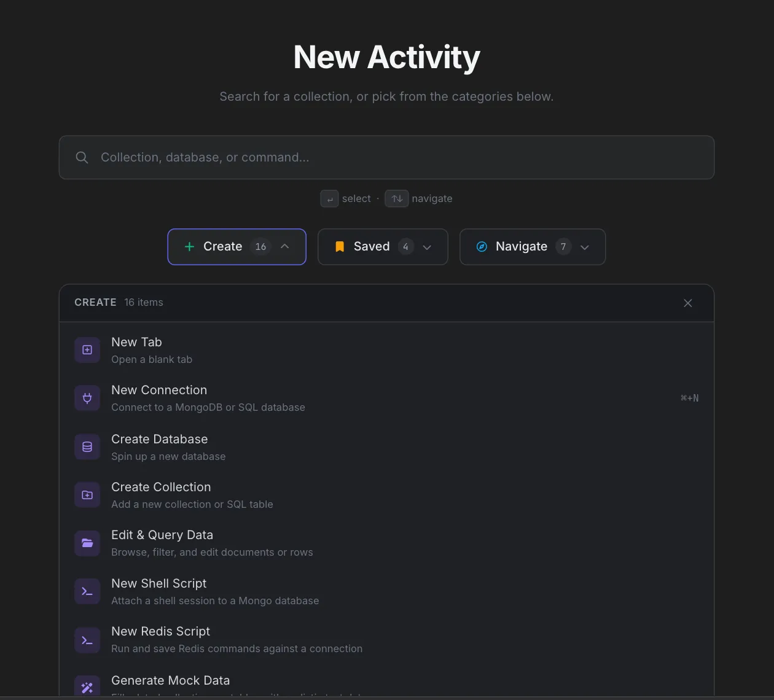Click the CREATE panel header label

click(95, 302)
